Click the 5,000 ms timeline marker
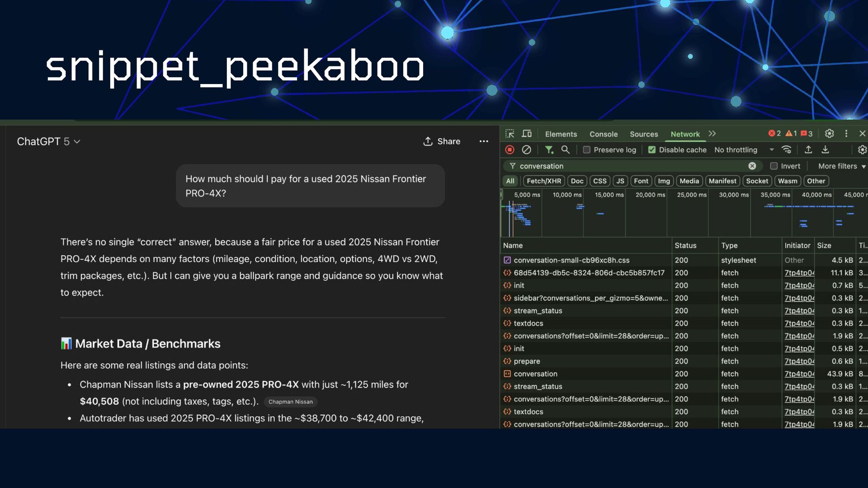 coord(527,195)
